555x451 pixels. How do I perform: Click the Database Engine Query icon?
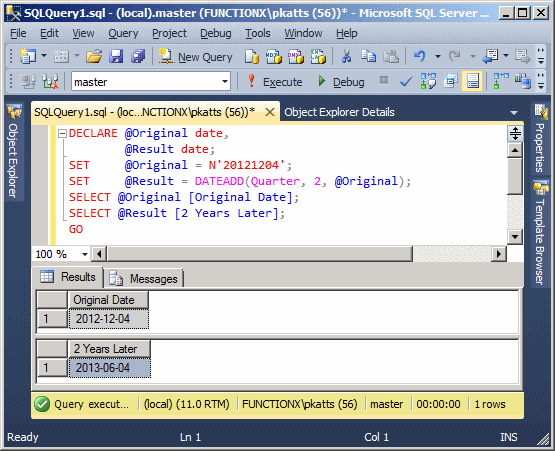[252, 56]
